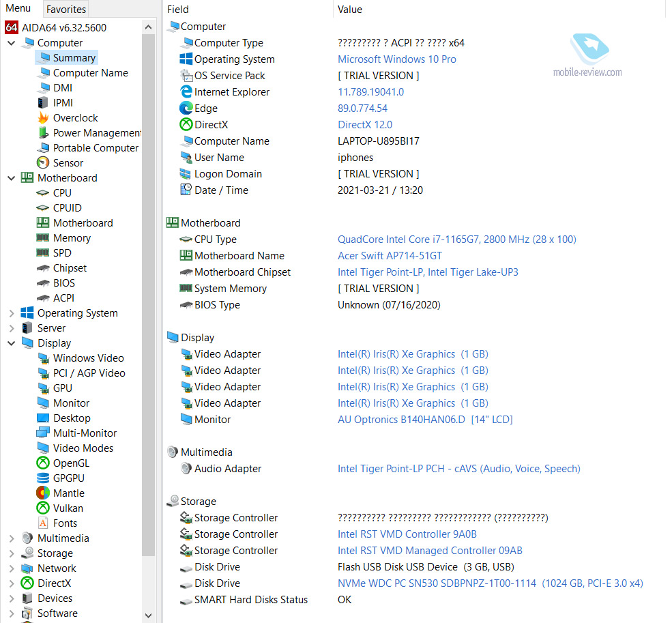Click the tree scrollbar up arrow
This screenshot has width=672, height=623.
pos(148,27)
